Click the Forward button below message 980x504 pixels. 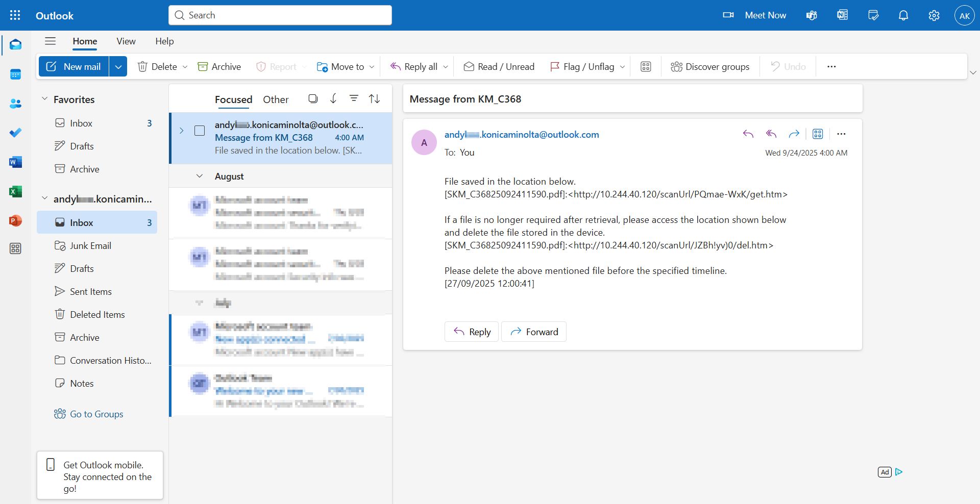pyautogui.click(x=534, y=332)
